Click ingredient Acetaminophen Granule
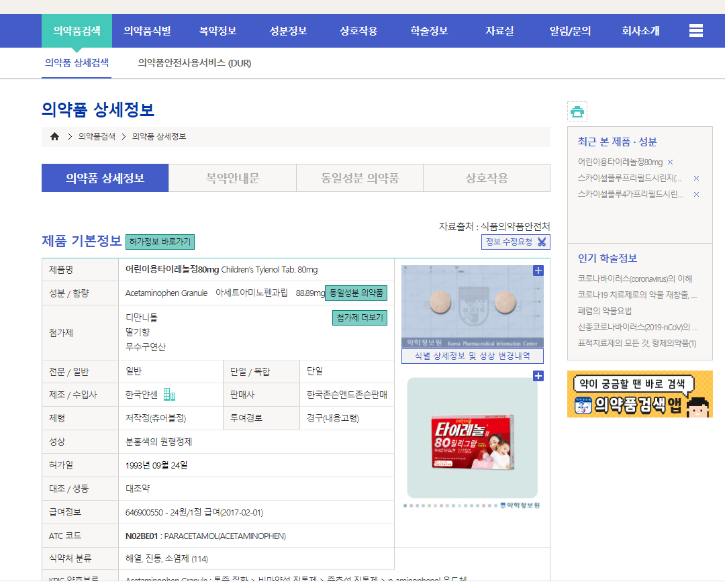 [x=166, y=293]
